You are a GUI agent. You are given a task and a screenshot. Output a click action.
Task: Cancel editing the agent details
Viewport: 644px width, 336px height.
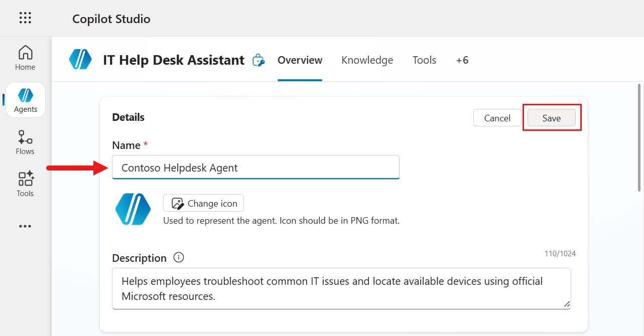(497, 118)
